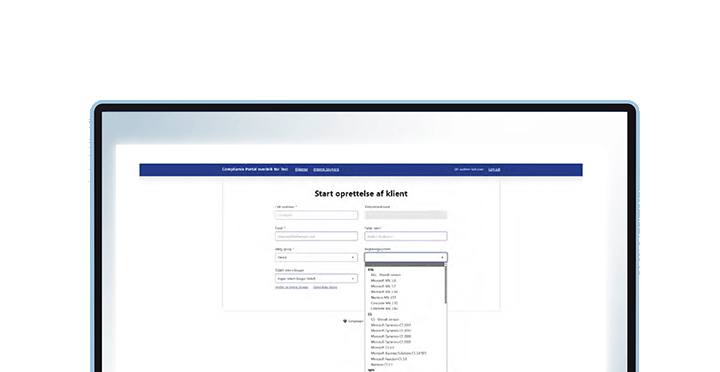Select Microsoft Business Solutions C5 option
Viewport: 720px width, 372px height.
coord(399,353)
